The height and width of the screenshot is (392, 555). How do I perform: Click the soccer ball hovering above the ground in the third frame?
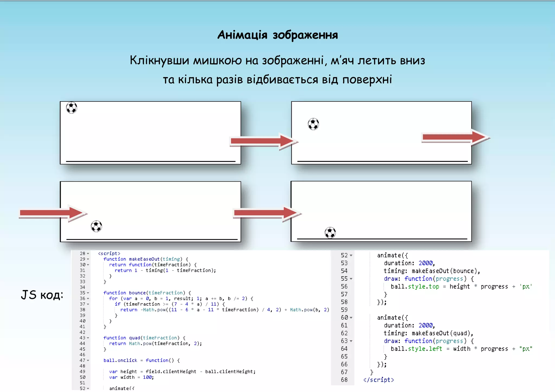(x=96, y=226)
